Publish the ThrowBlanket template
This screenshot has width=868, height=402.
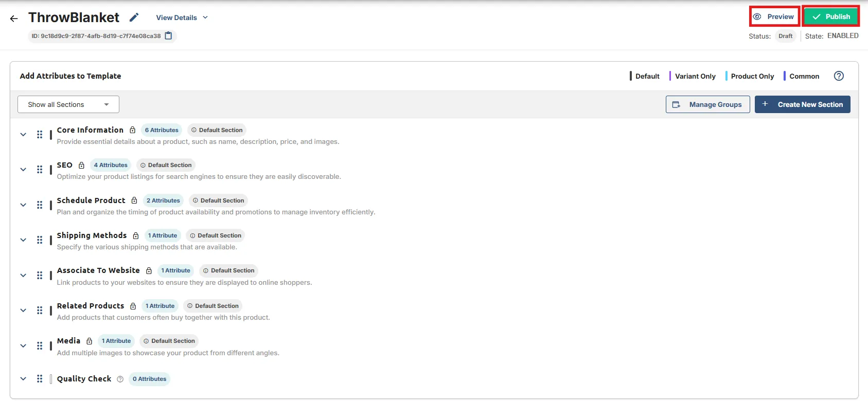831,16
